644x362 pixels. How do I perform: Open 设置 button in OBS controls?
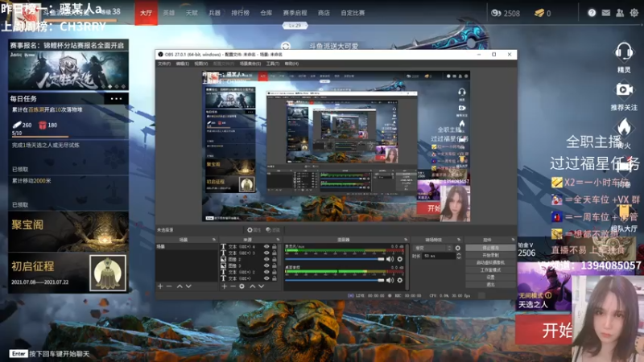490,277
